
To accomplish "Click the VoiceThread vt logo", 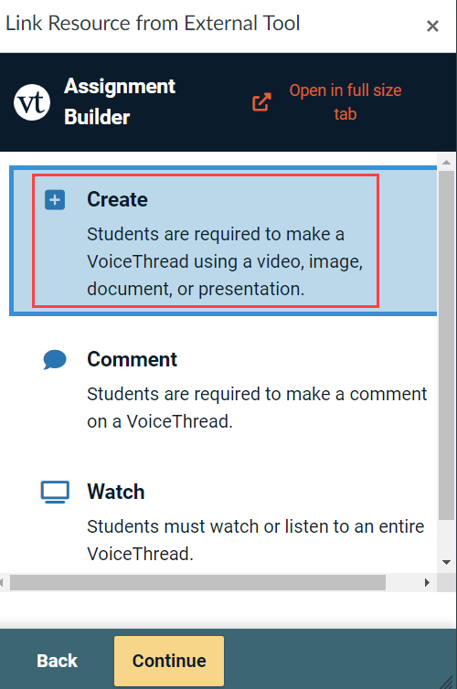I will click(32, 102).
